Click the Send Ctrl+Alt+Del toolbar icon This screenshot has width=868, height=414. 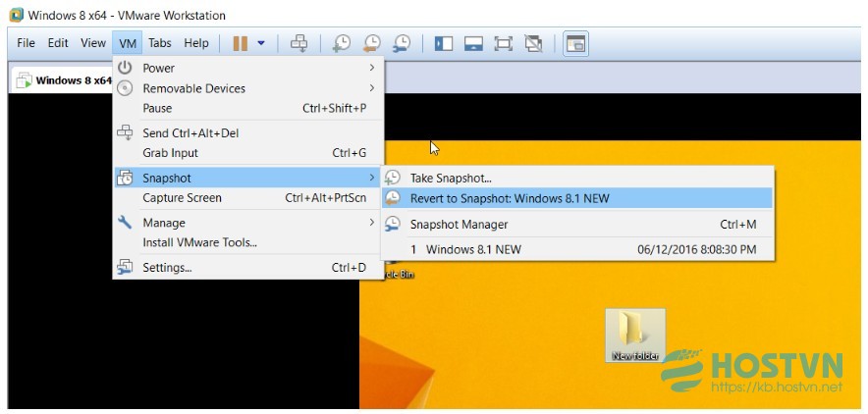point(299,43)
